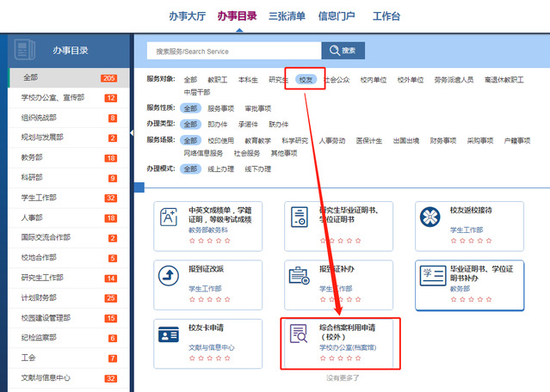
Task: Open the 报到证改派 circular arrow icon
Action: [x=169, y=276]
